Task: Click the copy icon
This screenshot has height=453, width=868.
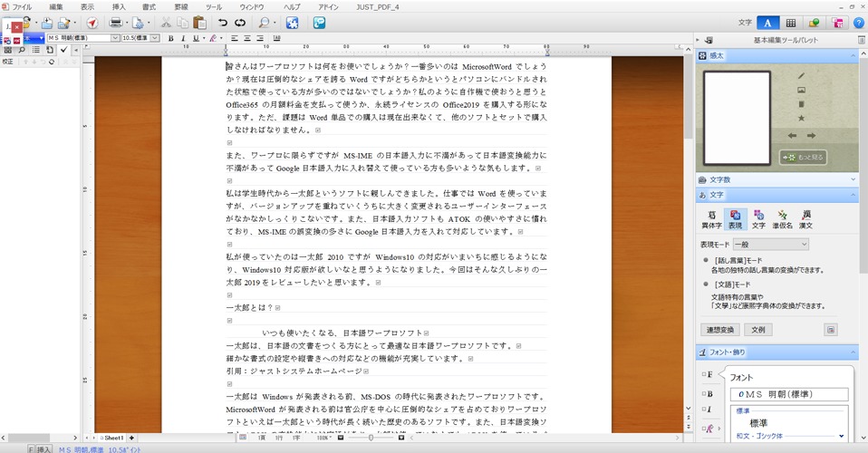Action: tap(183, 23)
